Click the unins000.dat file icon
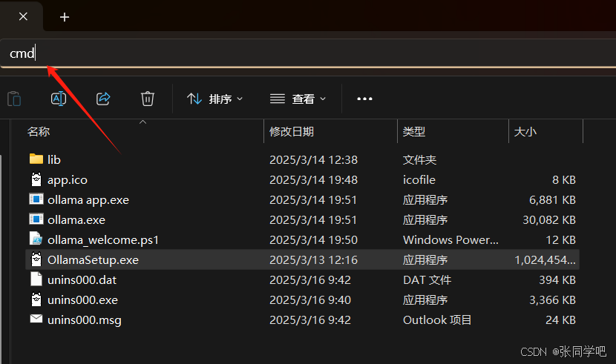This screenshot has height=364, width=616. 36,279
